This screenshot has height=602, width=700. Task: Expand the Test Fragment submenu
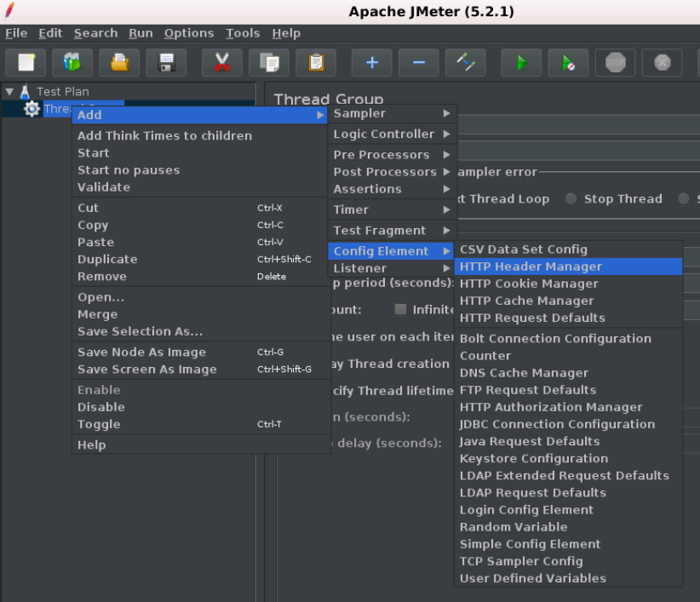(x=392, y=230)
